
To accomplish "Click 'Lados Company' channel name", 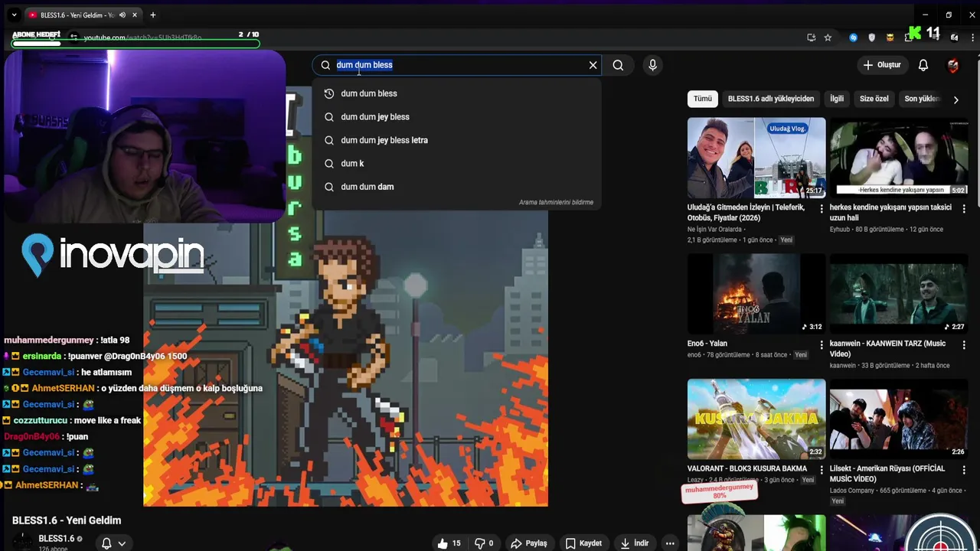I will pos(852,491).
